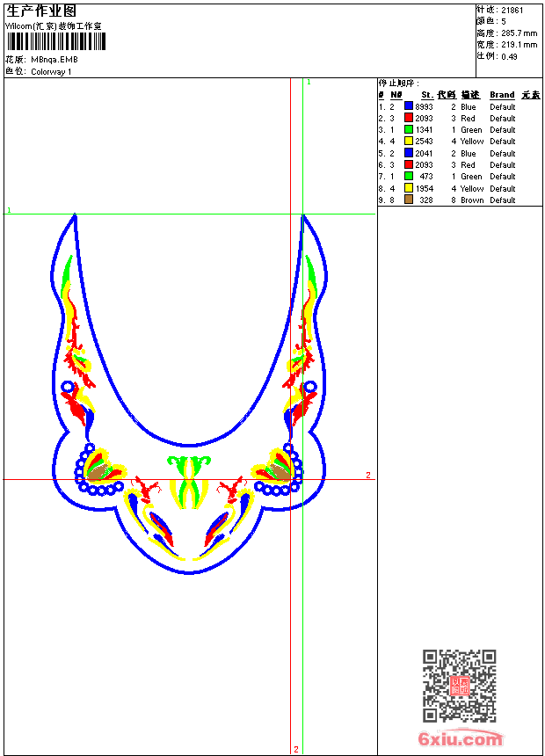Click the yellow swatch with 1954 stitches
The image size is (545, 756).
pyautogui.click(x=409, y=188)
